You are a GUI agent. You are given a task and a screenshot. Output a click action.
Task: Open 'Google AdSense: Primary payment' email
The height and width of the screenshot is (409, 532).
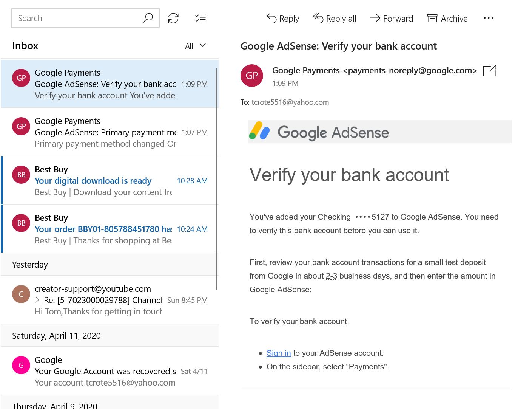(x=109, y=132)
